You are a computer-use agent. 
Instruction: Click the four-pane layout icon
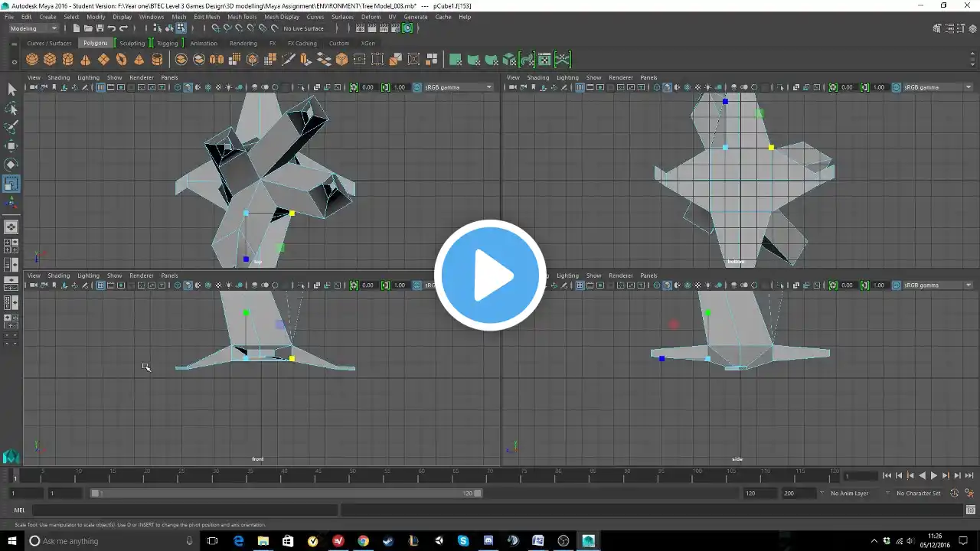[11, 246]
